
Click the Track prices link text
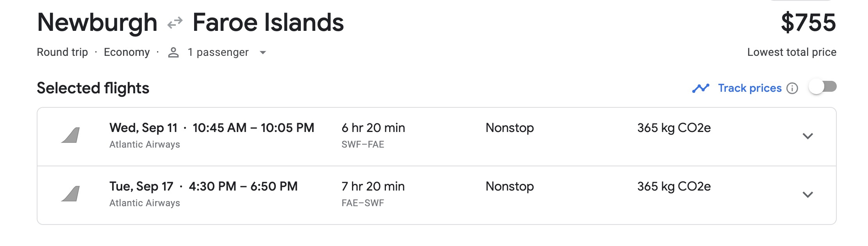tap(750, 88)
